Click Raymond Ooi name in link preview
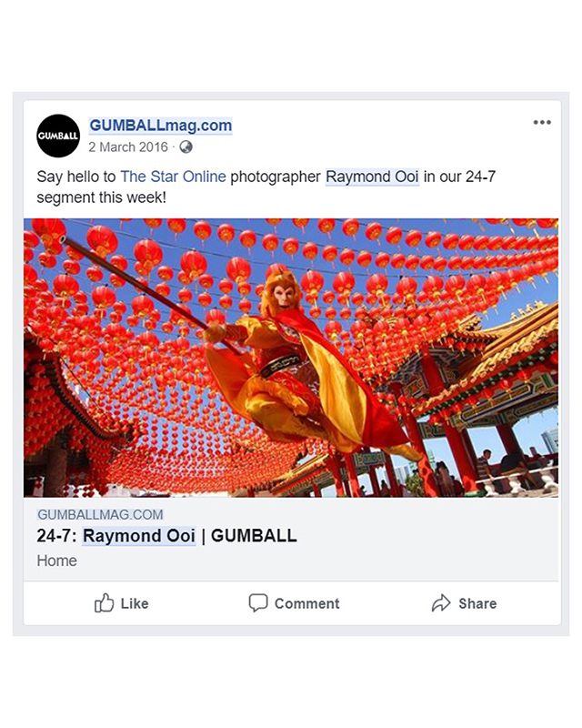The image size is (582, 728). pyautogui.click(x=139, y=536)
